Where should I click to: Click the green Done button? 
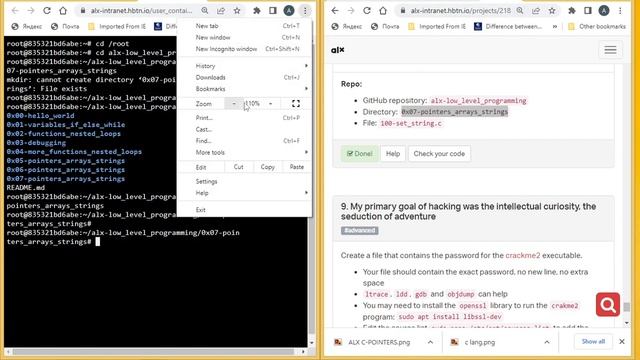coord(360,153)
